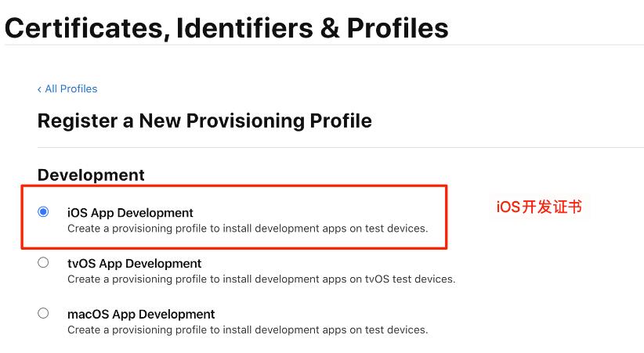Click the 'Certificates, Identifiers & Profiles' title
The width and height of the screenshot is (644, 353).
pos(226,28)
